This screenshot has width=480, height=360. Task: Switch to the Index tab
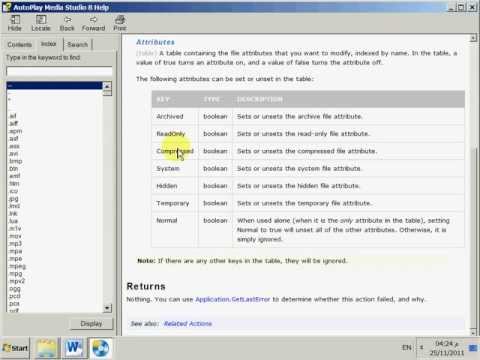(x=48, y=44)
